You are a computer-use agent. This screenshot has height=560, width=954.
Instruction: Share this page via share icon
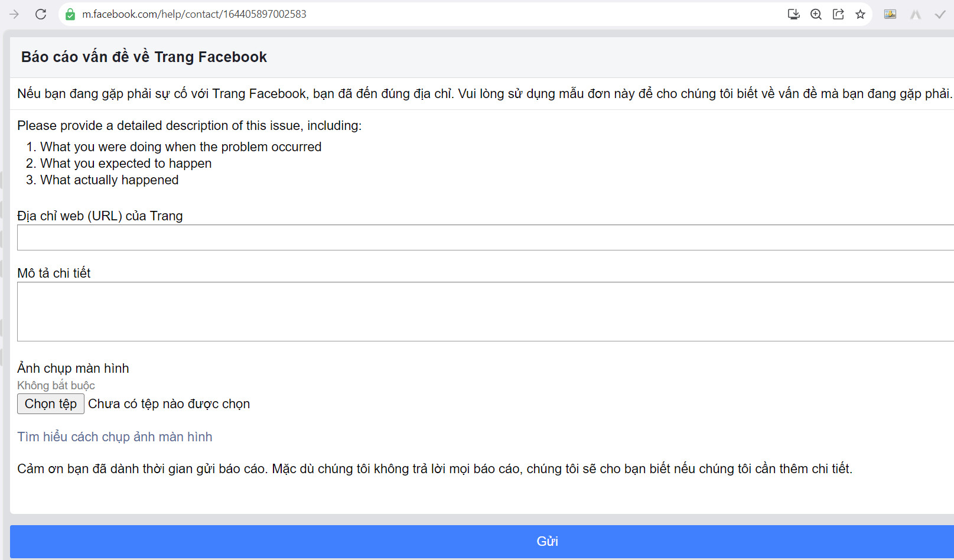[838, 14]
